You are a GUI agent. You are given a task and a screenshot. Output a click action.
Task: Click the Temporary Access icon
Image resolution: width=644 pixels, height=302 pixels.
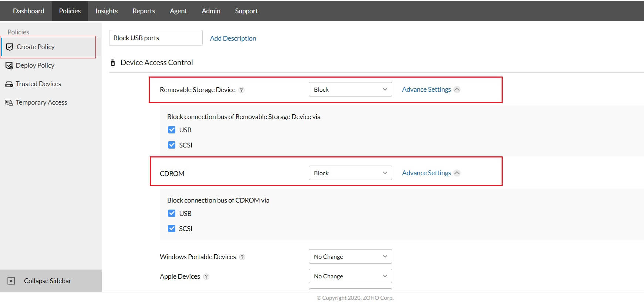point(9,102)
